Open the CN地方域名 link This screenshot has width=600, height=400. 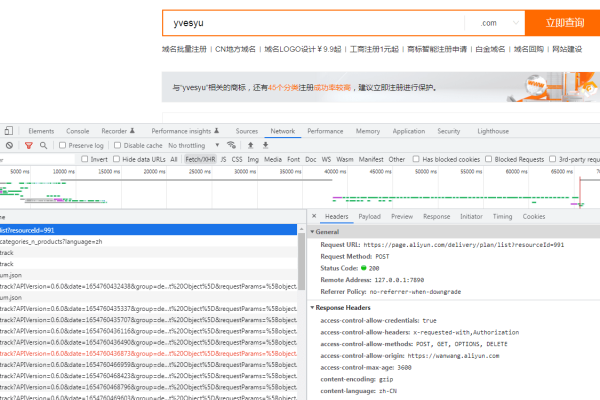tap(235, 49)
